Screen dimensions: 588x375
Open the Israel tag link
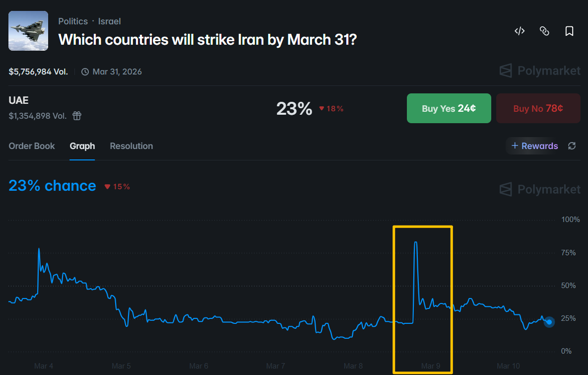pos(109,21)
